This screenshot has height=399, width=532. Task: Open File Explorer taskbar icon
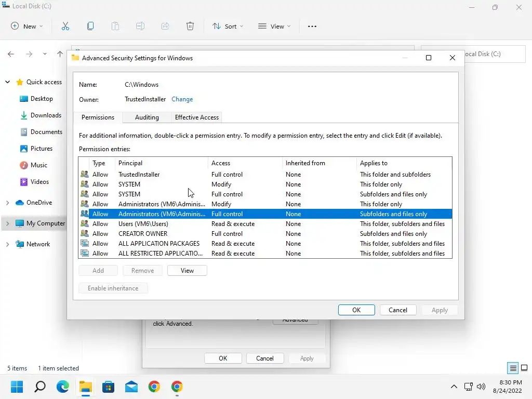pyautogui.click(x=86, y=387)
